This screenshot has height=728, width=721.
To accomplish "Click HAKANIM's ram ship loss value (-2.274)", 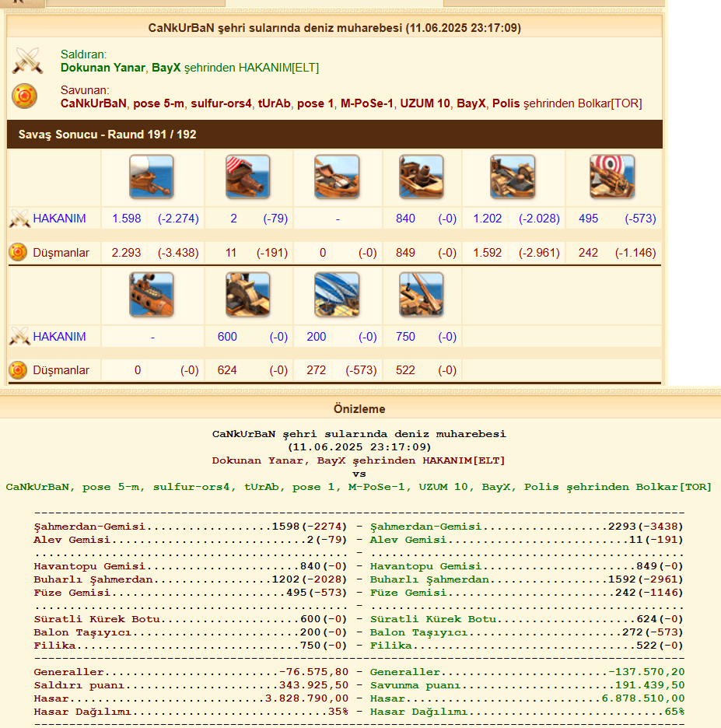I will [x=178, y=219].
